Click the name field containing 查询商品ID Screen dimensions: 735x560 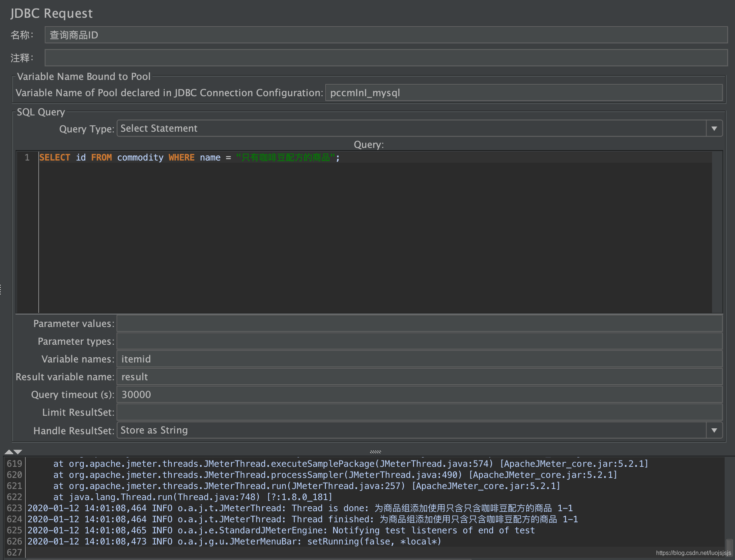click(386, 35)
